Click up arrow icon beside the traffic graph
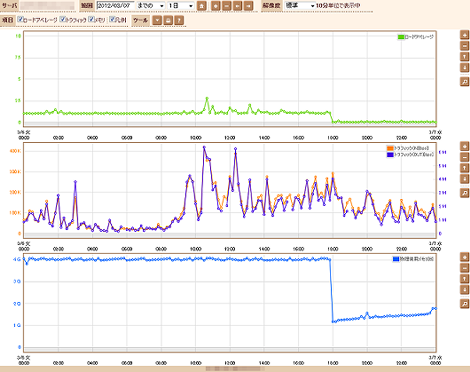The height and width of the screenshot is (372, 470). pyautogui.click(x=465, y=168)
